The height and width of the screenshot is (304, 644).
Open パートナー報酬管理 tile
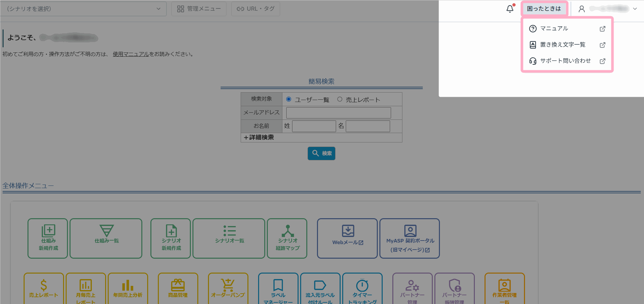click(454, 288)
